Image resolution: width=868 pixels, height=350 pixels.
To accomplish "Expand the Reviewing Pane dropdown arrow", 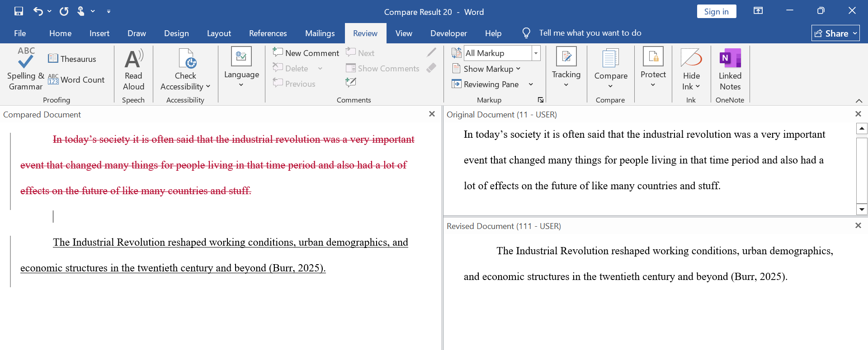I will [x=531, y=84].
